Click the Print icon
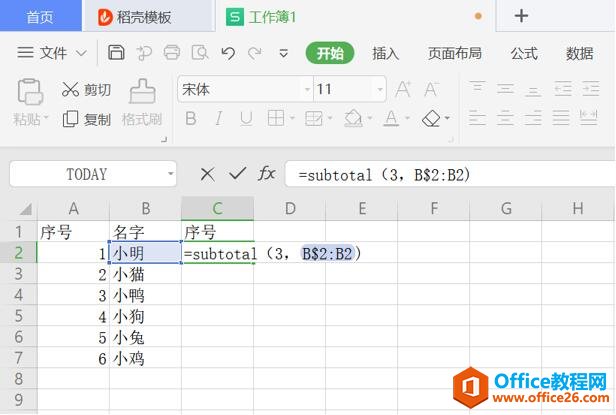616x415 pixels. [x=172, y=52]
